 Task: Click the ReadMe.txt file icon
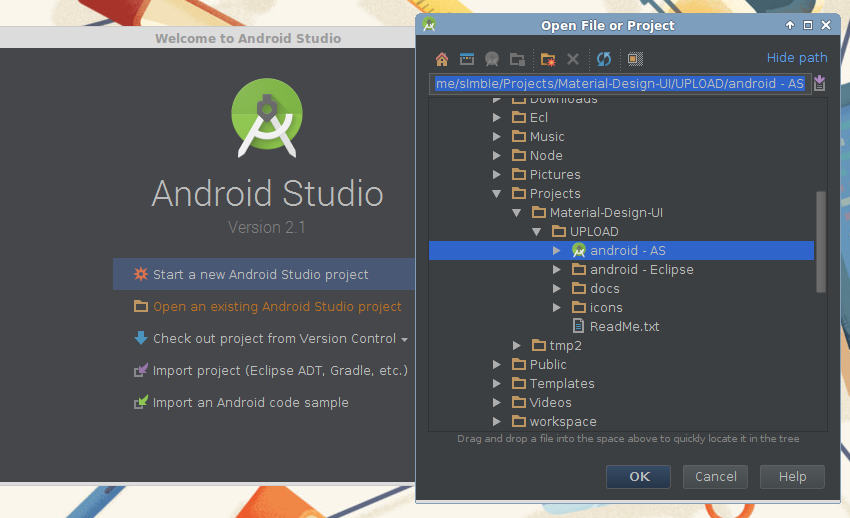coord(578,326)
